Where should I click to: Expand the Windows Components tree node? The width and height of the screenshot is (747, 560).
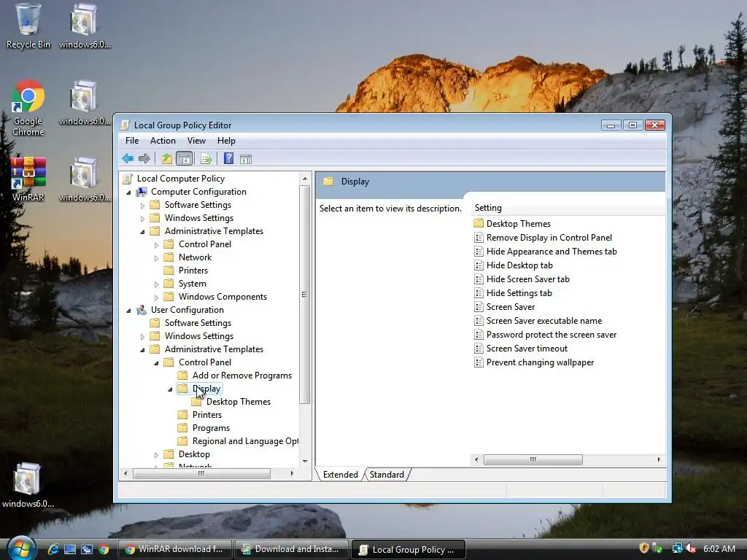coord(156,297)
